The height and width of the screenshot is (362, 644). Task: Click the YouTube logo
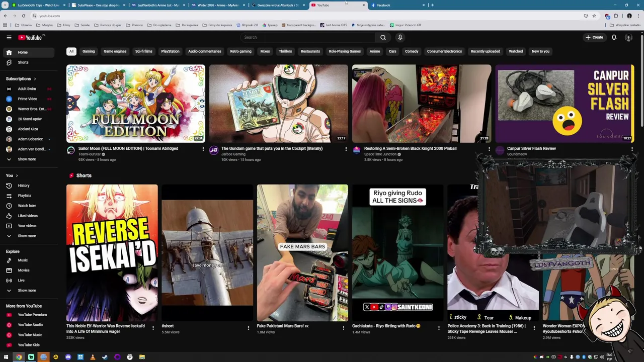[30, 37]
